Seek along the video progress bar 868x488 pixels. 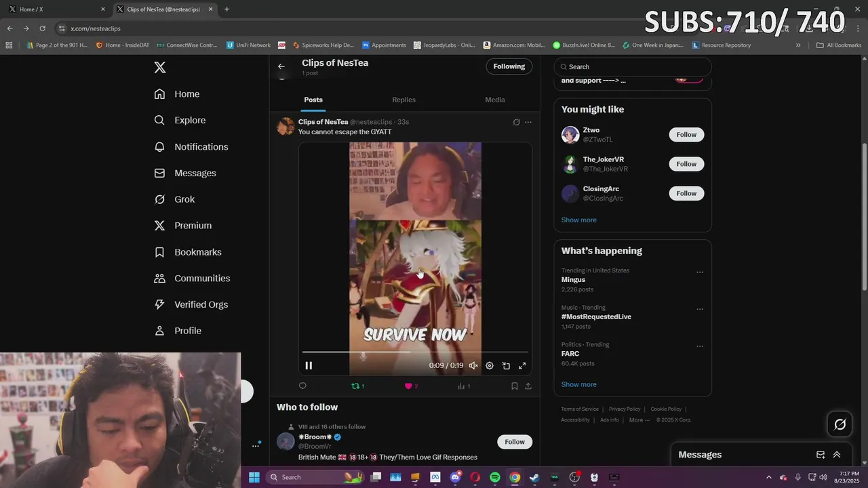coord(415,352)
